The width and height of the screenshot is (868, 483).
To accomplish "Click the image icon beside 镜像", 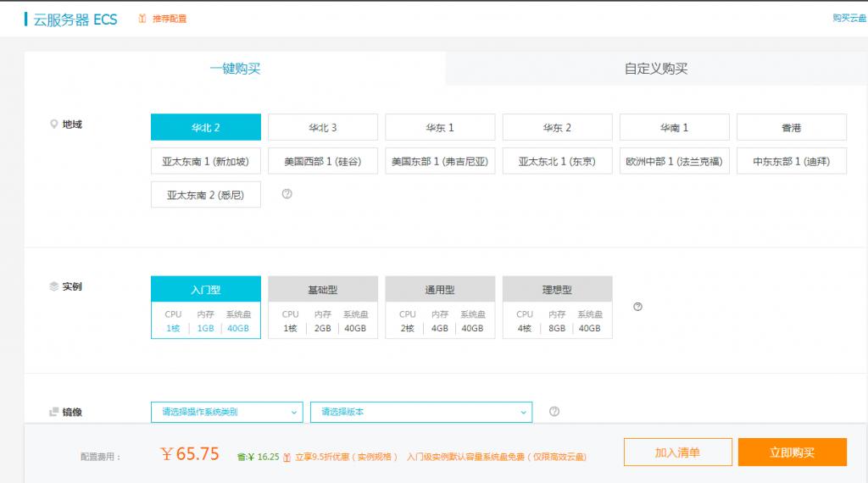I will [x=53, y=412].
